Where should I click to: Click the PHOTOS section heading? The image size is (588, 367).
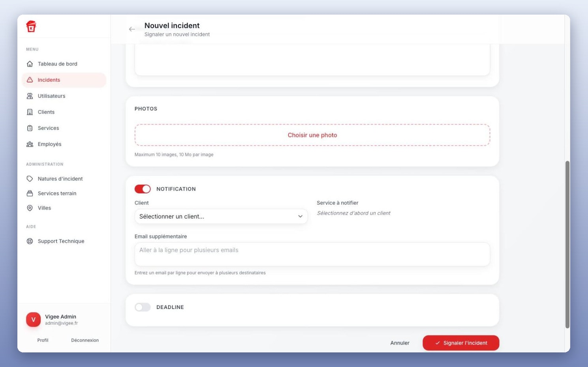point(146,109)
